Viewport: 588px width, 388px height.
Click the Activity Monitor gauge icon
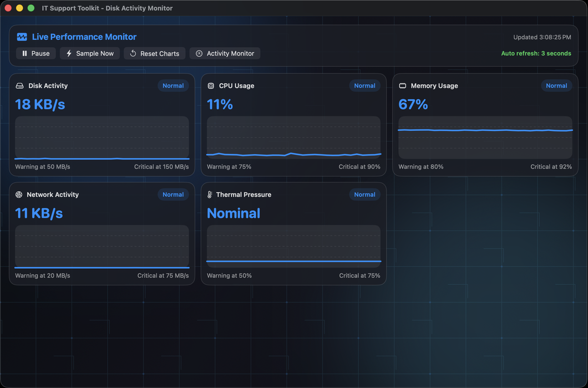click(199, 54)
